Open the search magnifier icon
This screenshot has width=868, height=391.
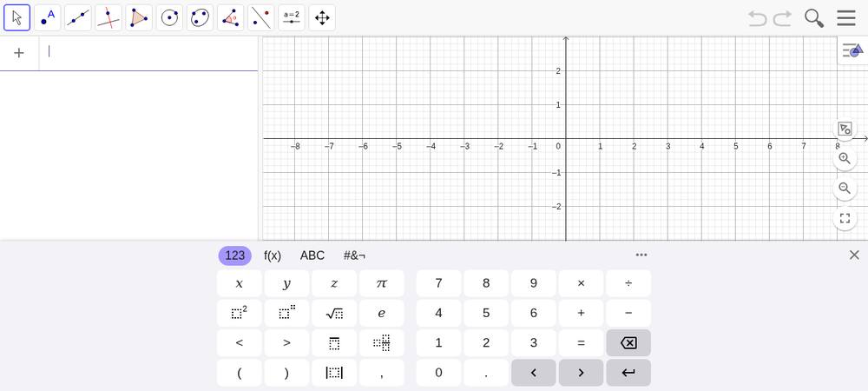[x=814, y=18]
